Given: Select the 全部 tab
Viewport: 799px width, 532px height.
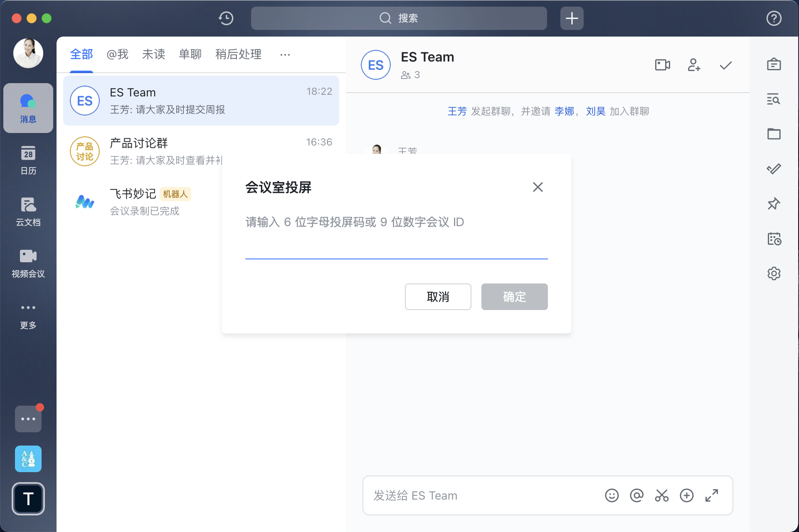Looking at the screenshot, I should tap(81, 54).
